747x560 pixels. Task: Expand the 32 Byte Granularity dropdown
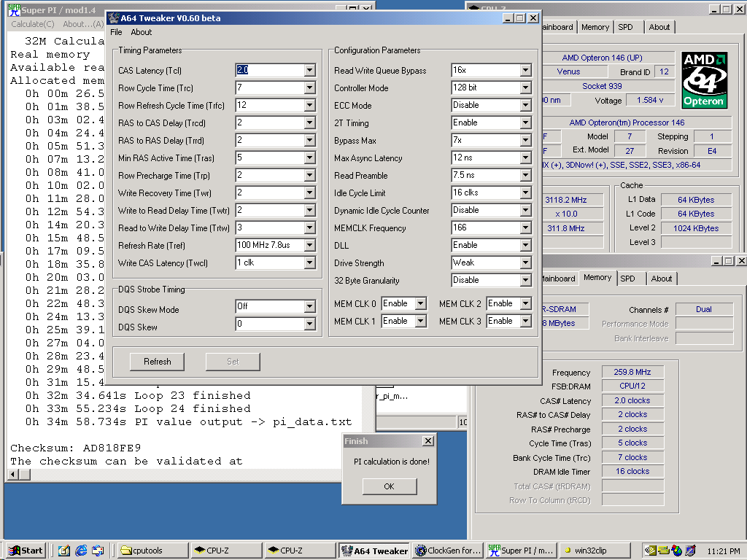point(525,281)
